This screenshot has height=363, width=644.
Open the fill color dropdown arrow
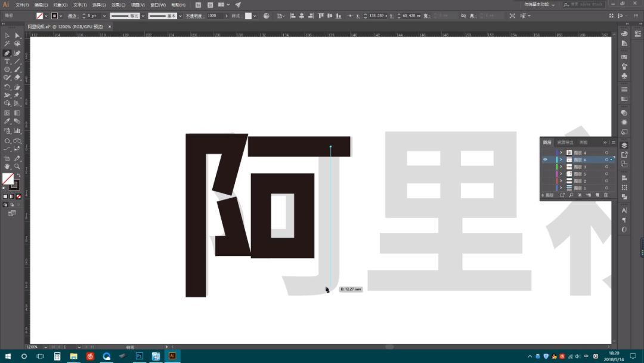[46, 16]
